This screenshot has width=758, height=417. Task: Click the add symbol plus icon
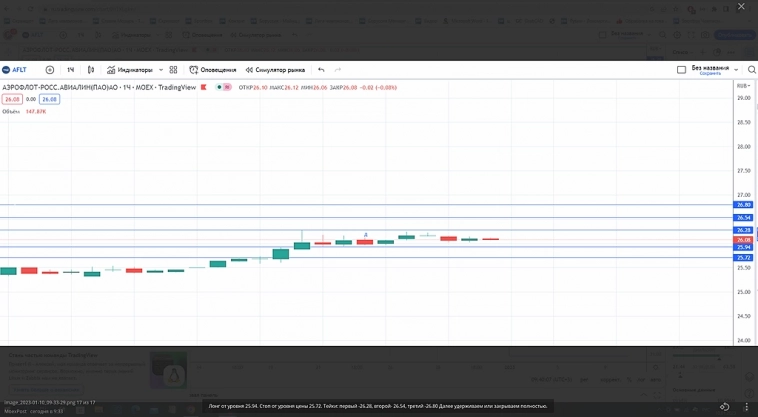point(50,70)
